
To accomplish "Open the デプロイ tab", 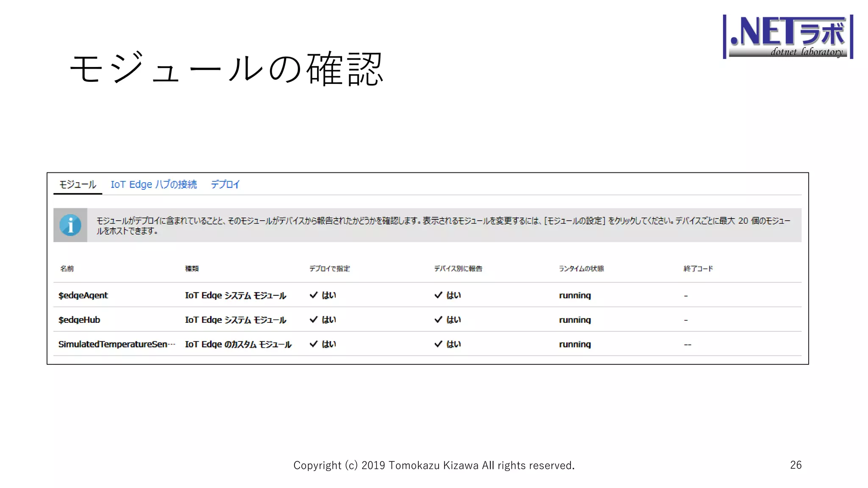I will [225, 185].
